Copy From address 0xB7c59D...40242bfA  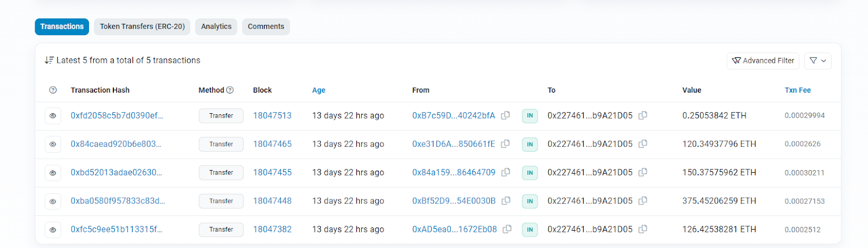[x=506, y=115]
